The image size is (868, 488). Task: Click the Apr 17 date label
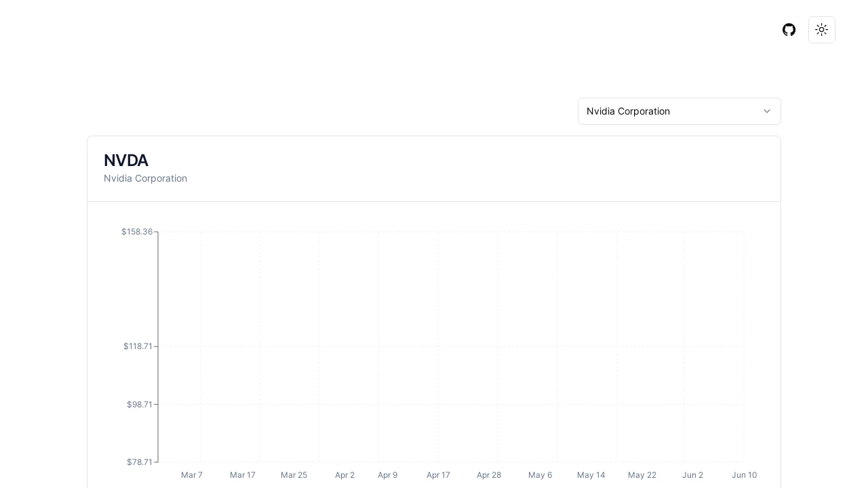point(438,475)
